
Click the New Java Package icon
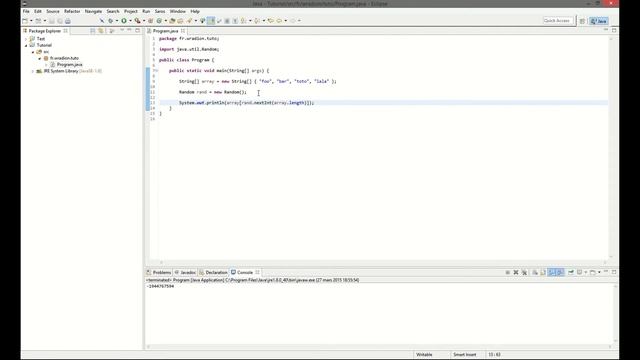coord(151,21)
